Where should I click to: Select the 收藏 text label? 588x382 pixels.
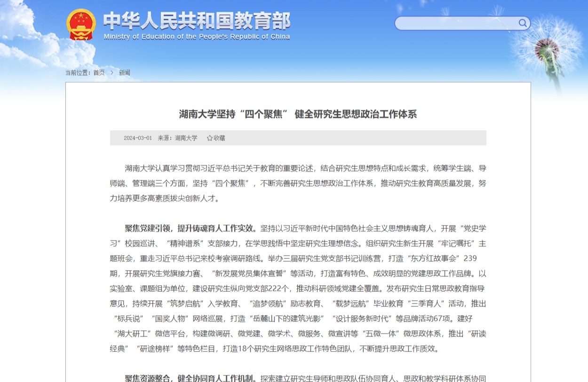pyautogui.click(x=220, y=138)
